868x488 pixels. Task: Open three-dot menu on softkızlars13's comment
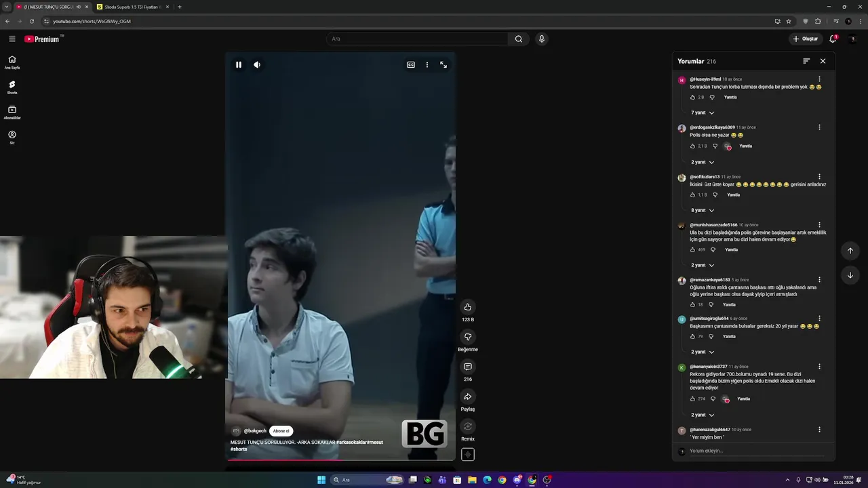pyautogui.click(x=819, y=177)
